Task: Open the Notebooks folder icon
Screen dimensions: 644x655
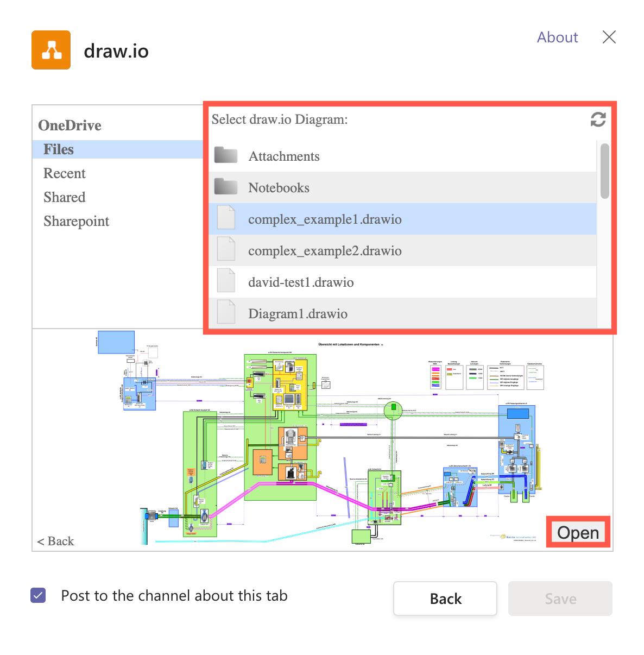Action: [226, 186]
